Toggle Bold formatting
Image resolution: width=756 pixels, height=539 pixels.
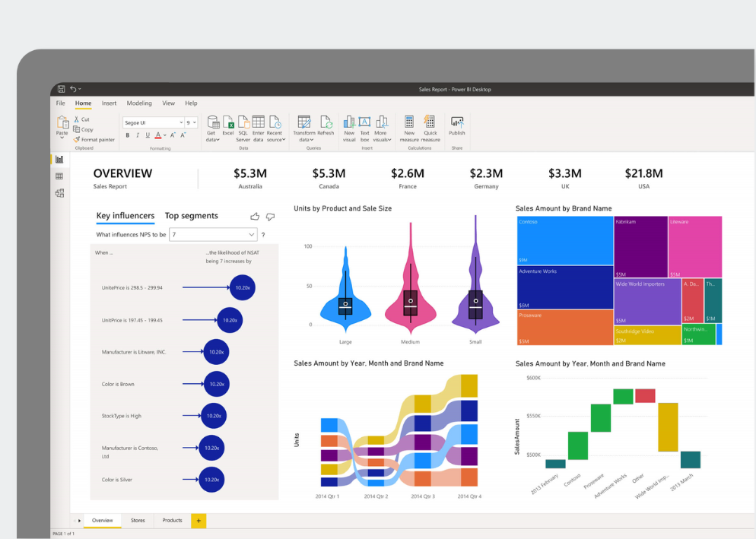(x=128, y=135)
